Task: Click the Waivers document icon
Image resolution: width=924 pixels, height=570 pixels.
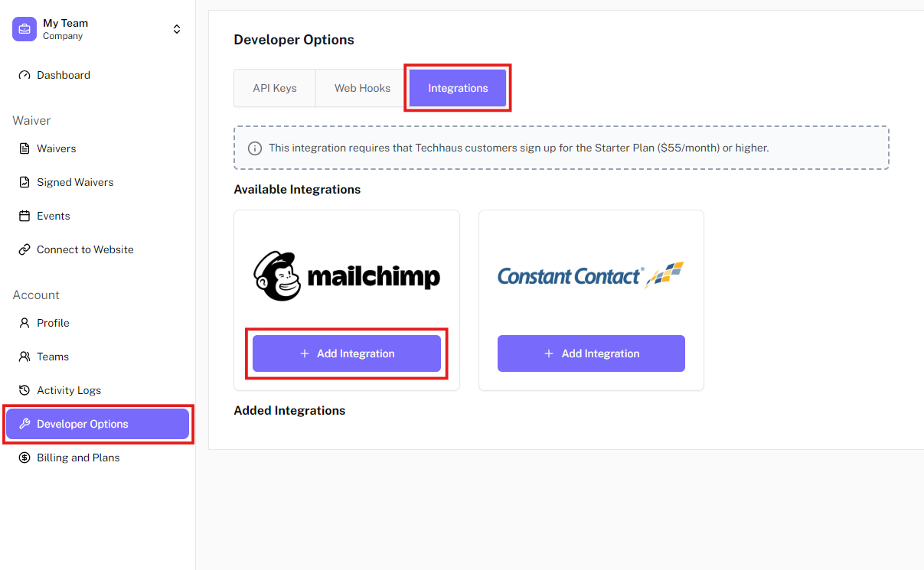Action: click(24, 148)
